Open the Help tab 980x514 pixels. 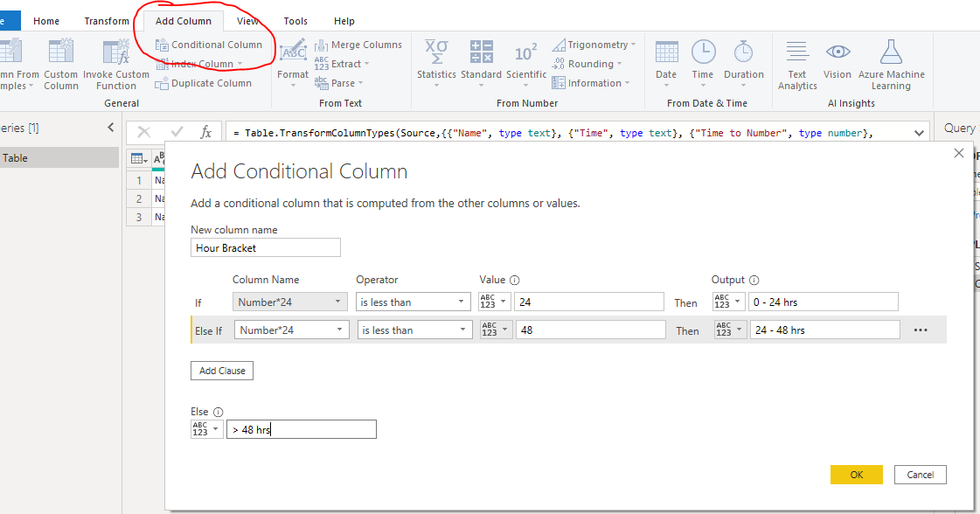point(344,21)
